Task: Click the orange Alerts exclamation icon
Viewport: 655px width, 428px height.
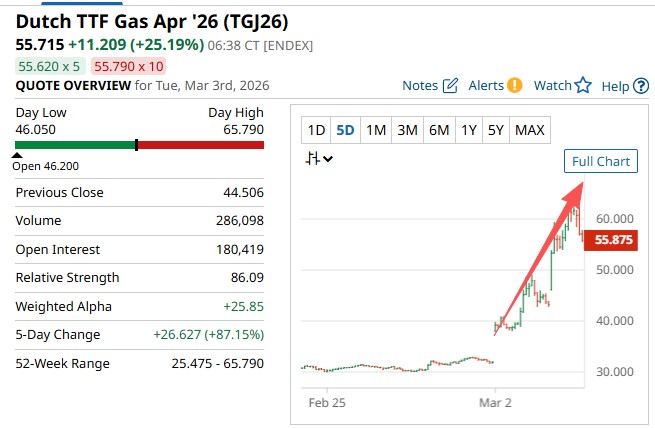Action: click(514, 85)
